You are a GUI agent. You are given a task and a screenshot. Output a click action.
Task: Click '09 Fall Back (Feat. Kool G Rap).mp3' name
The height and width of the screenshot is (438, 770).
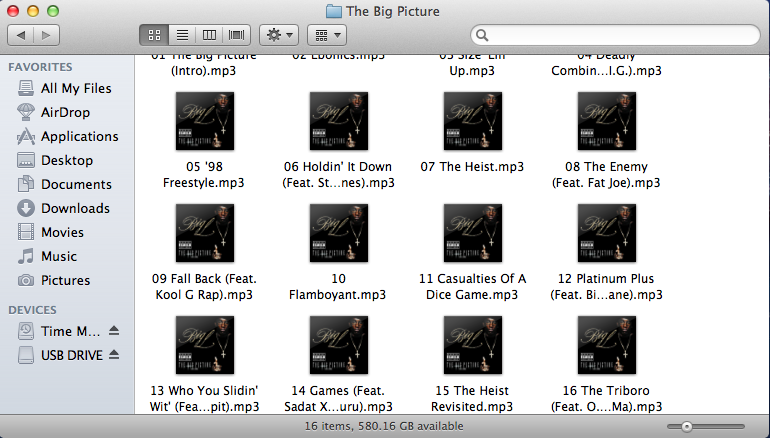point(204,287)
